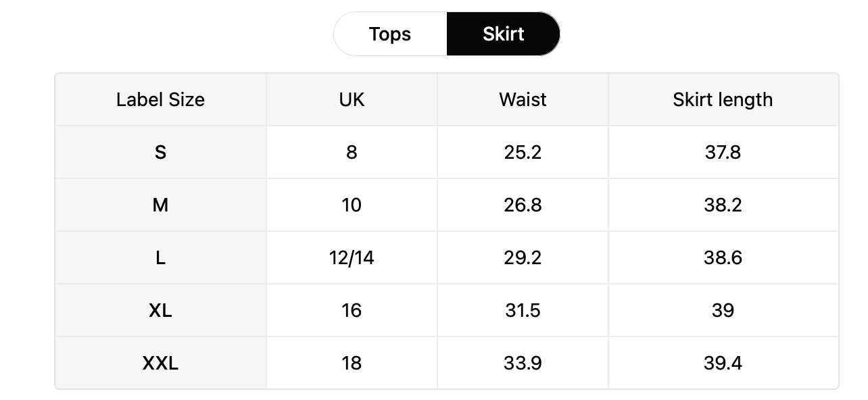Click the skirt length 39 cell

[723, 310]
